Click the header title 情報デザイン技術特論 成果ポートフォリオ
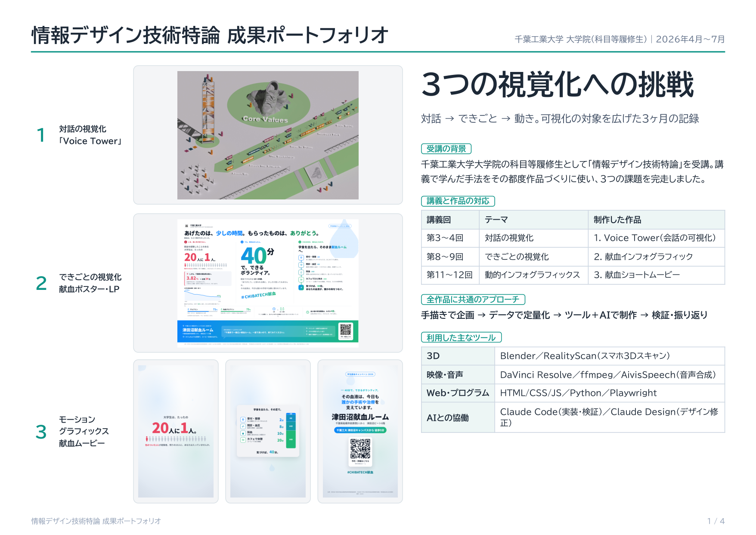The image size is (756, 535). (210, 35)
